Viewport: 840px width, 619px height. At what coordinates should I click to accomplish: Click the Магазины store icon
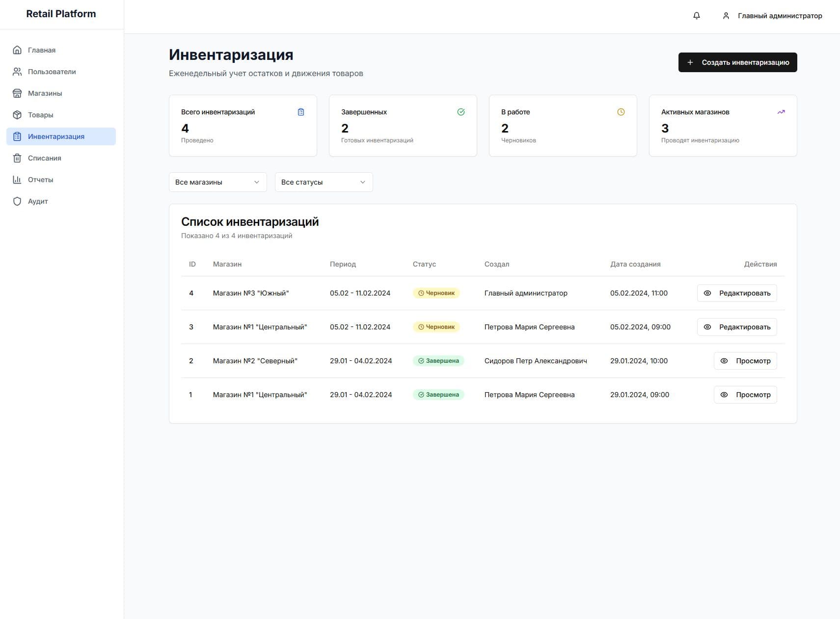(17, 93)
